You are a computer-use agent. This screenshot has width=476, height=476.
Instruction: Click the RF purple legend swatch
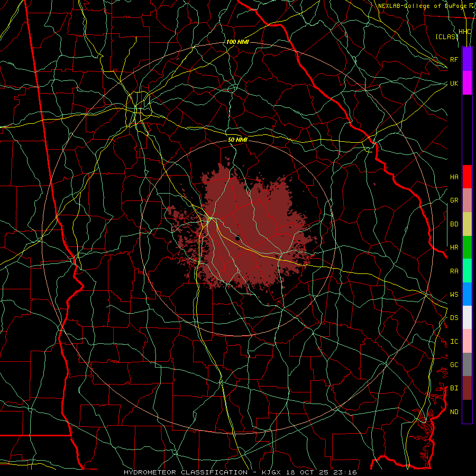[x=467, y=59]
